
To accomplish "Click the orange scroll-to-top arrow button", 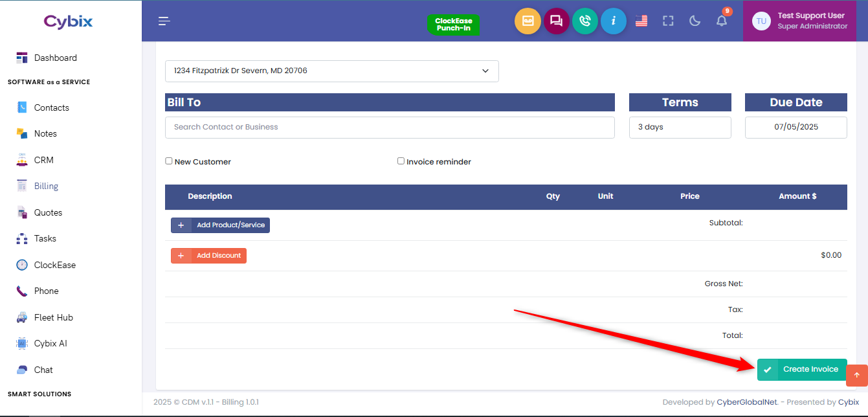I will point(857,376).
